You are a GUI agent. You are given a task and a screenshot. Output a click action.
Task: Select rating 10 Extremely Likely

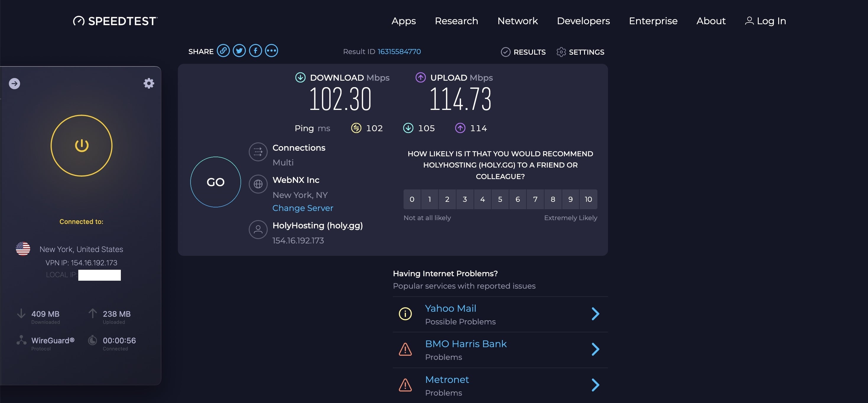coord(588,199)
